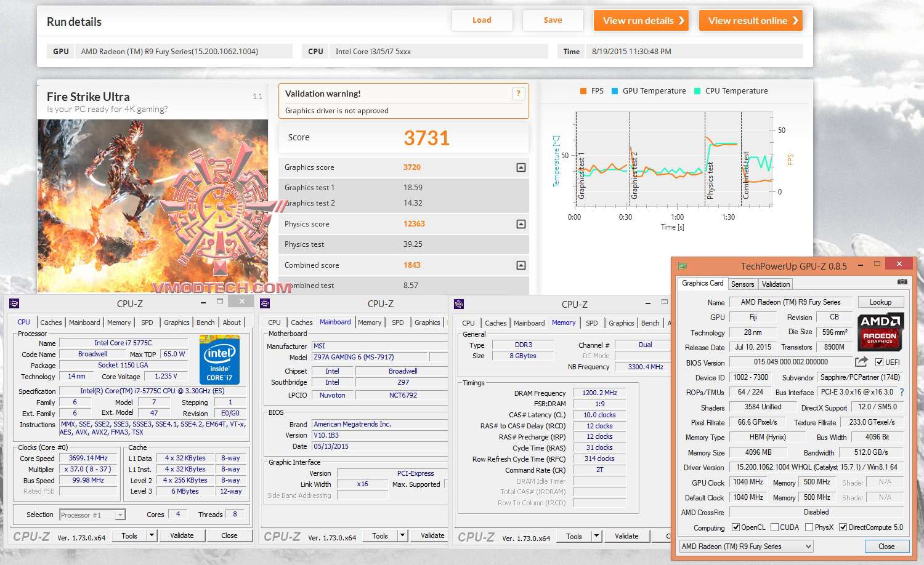Click the Lookup button in GPU-Z
The width and height of the screenshot is (924, 565).
tap(880, 302)
